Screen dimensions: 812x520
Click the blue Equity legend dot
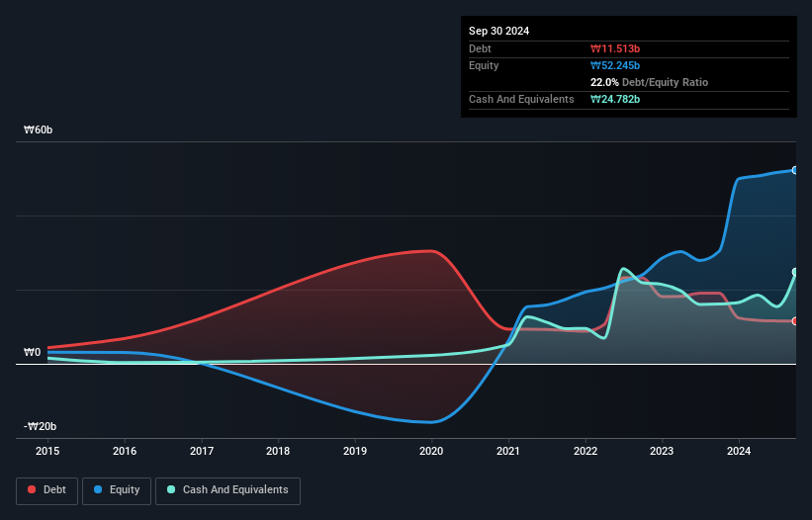click(98, 489)
